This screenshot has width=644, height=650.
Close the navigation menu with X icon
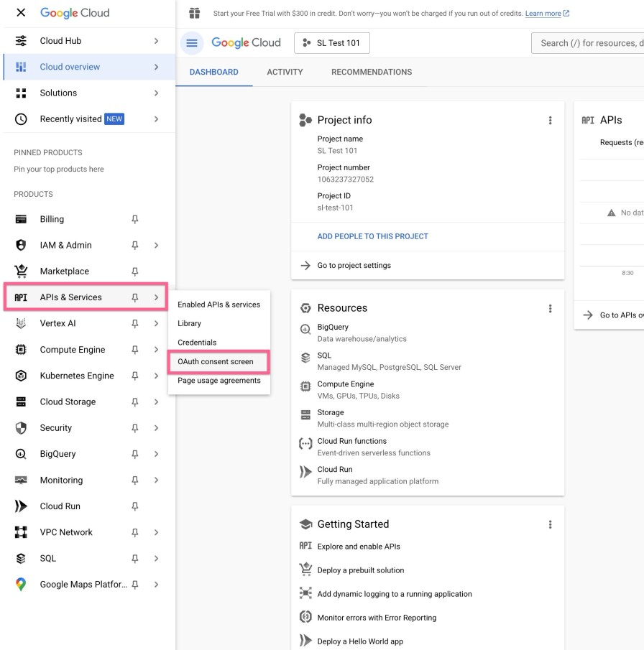click(x=21, y=13)
